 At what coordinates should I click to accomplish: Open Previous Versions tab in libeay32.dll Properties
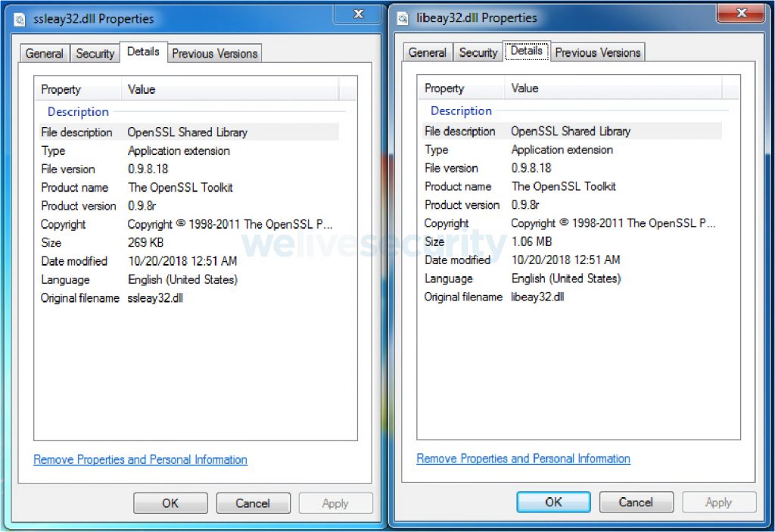pyautogui.click(x=598, y=52)
